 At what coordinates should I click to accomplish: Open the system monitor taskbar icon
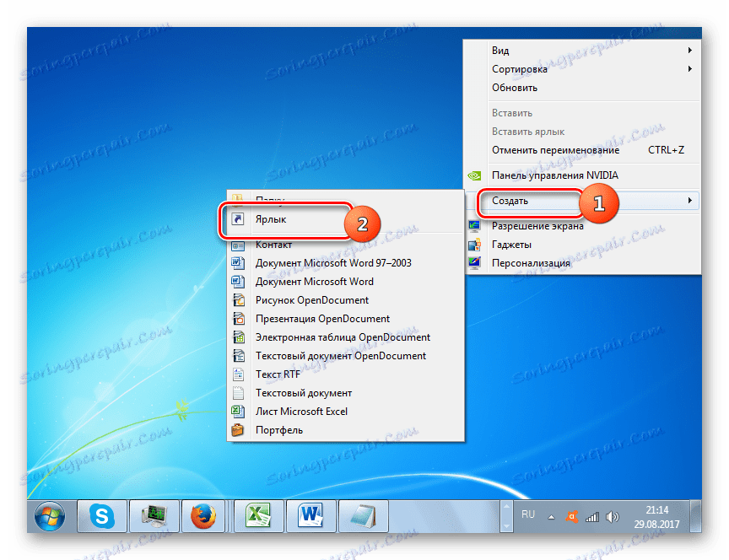pyautogui.click(x=154, y=516)
